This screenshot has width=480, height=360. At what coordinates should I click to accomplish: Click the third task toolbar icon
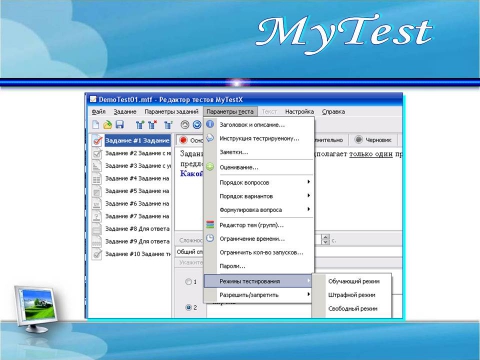tap(168, 125)
